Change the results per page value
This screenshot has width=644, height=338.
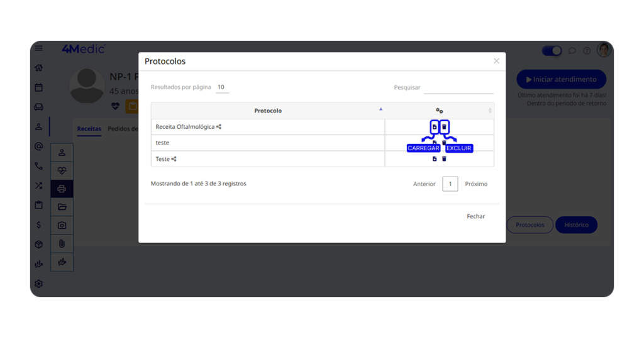point(221,87)
